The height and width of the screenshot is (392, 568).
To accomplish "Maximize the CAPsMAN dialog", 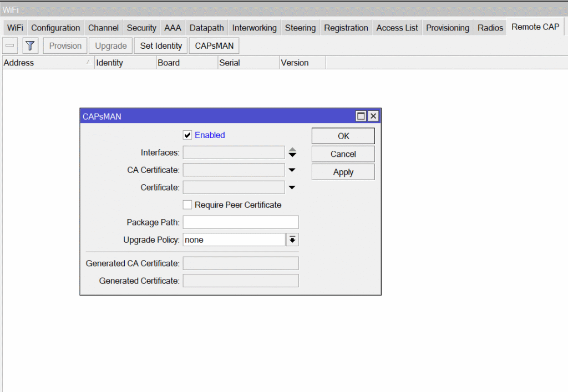I will click(x=361, y=116).
